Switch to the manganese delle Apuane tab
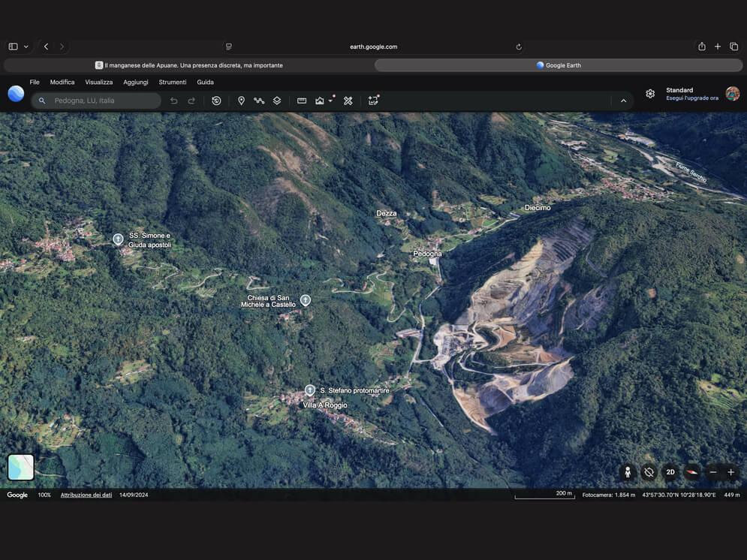747x560 pixels. point(188,65)
